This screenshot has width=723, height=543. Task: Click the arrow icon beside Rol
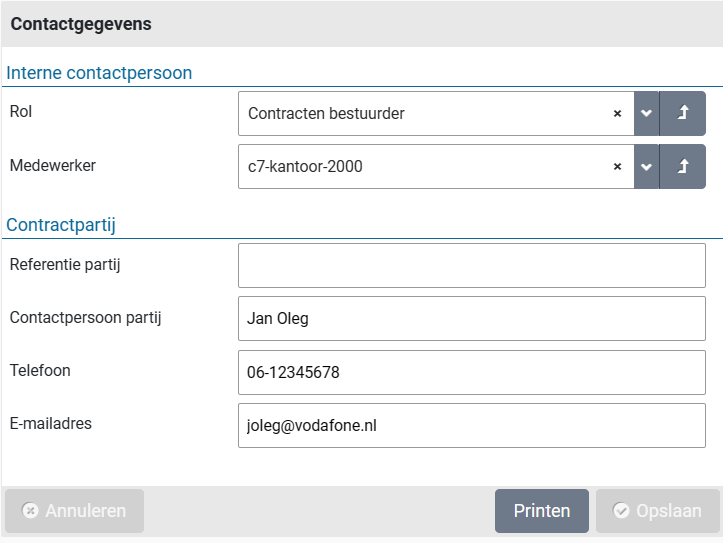(x=683, y=114)
